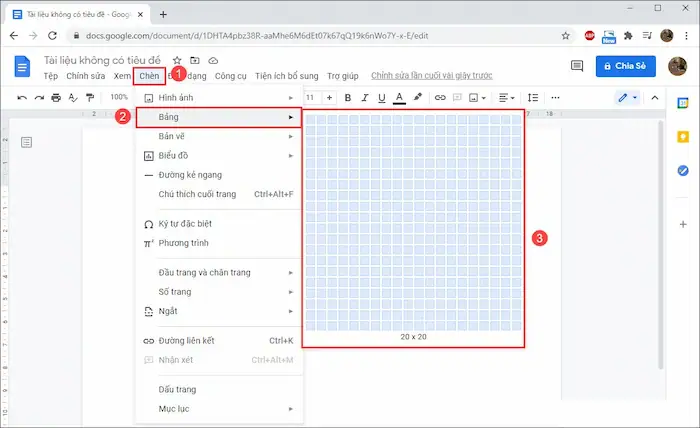Open the last edit history link

point(434,76)
